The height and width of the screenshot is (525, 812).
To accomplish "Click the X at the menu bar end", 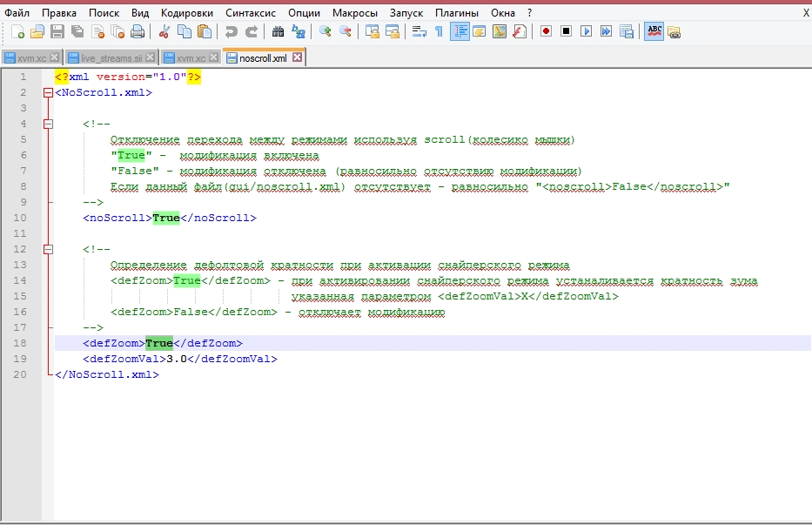I will click(x=806, y=13).
